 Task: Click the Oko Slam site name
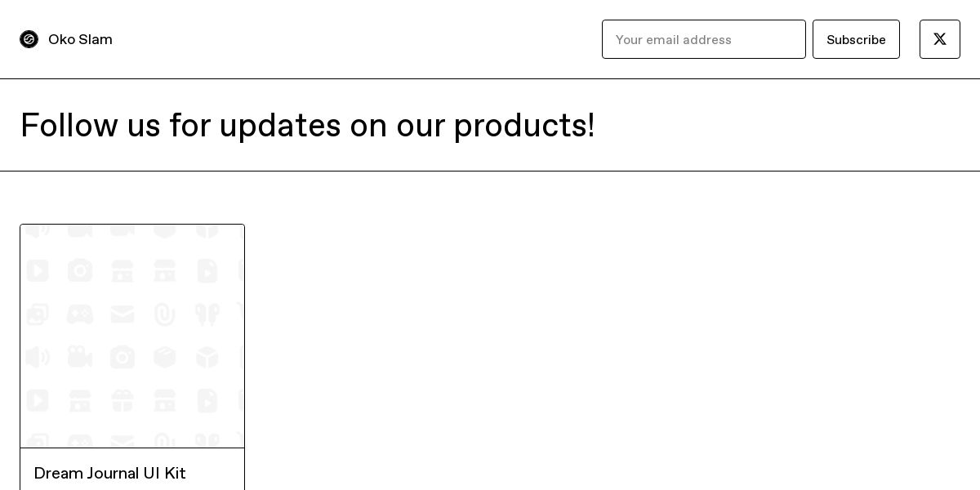[80, 39]
